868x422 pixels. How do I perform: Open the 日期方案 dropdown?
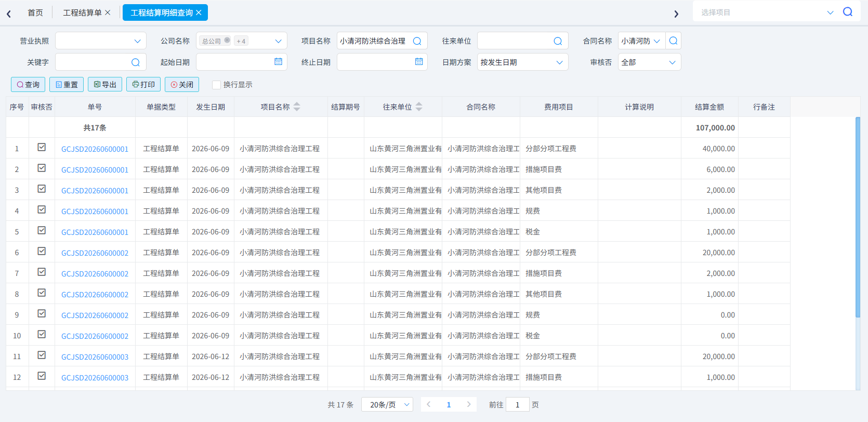(x=523, y=62)
